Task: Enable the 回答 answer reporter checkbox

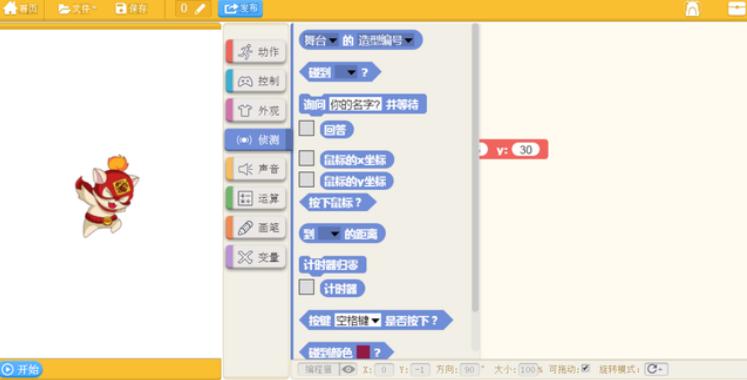Action: (306, 128)
